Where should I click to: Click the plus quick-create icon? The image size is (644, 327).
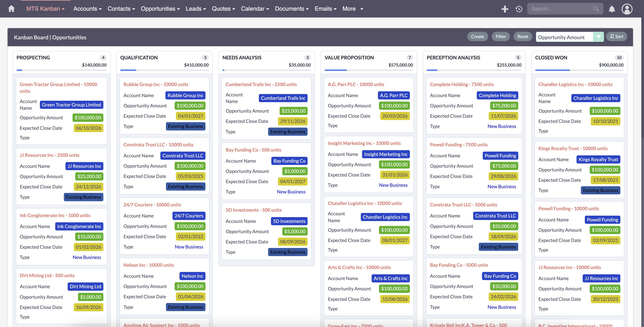tap(505, 9)
